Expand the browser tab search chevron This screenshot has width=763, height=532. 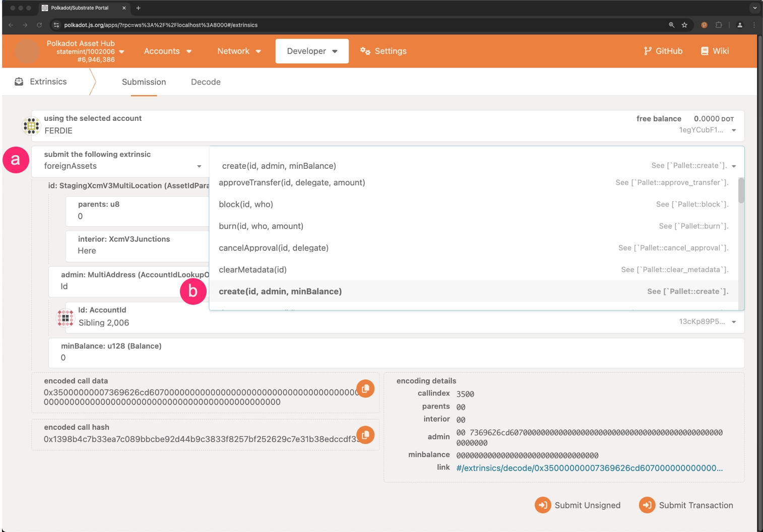tap(754, 8)
